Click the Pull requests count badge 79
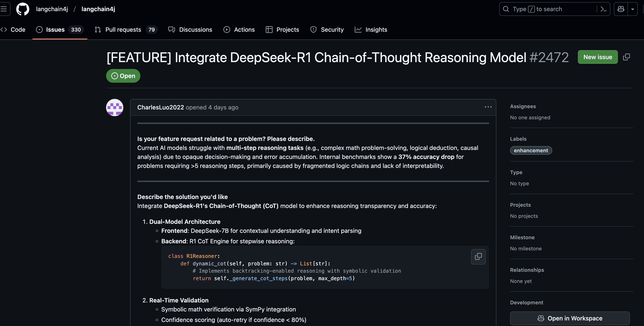Viewport: 644px width, 326px height. coord(151,30)
